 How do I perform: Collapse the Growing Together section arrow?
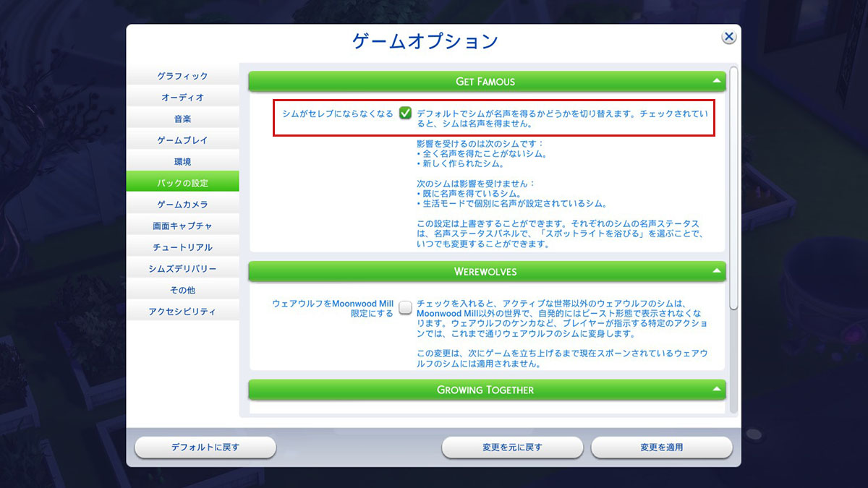[716, 389]
